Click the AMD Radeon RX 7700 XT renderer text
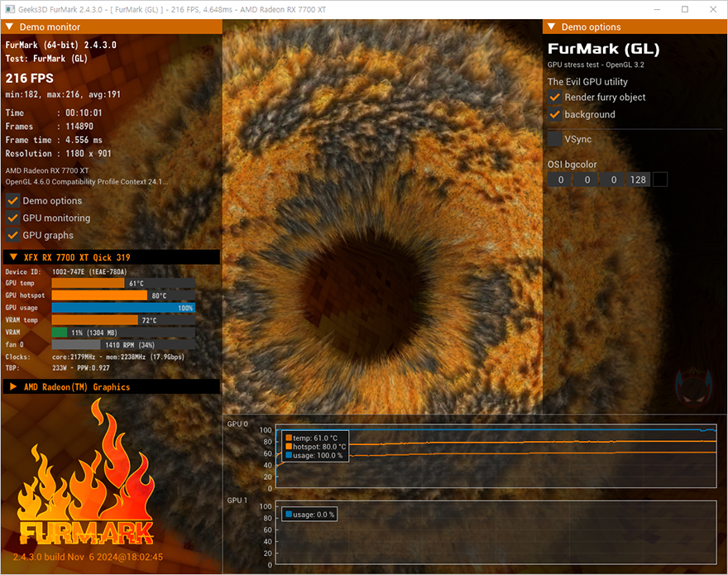 pyautogui.click(x=47, y=170)
